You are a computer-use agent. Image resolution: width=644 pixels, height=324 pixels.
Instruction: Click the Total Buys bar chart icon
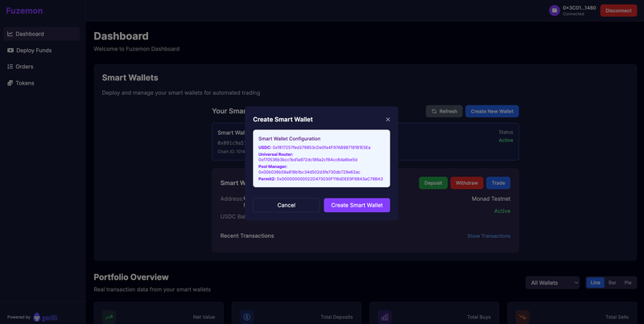[385, 317]
